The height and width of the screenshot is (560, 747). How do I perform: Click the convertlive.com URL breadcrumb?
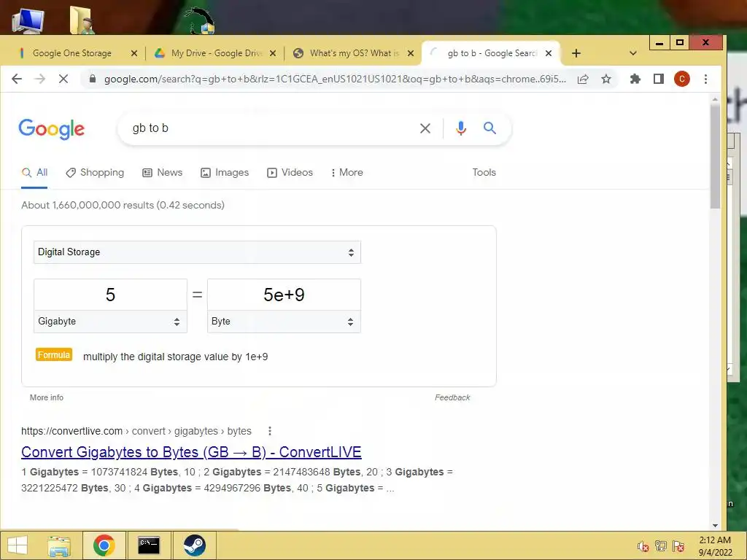[x=136, y=431]
